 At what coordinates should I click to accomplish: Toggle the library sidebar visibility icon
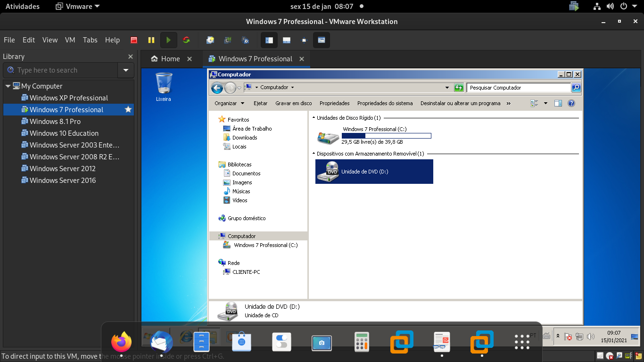click(x=269, y=40)
